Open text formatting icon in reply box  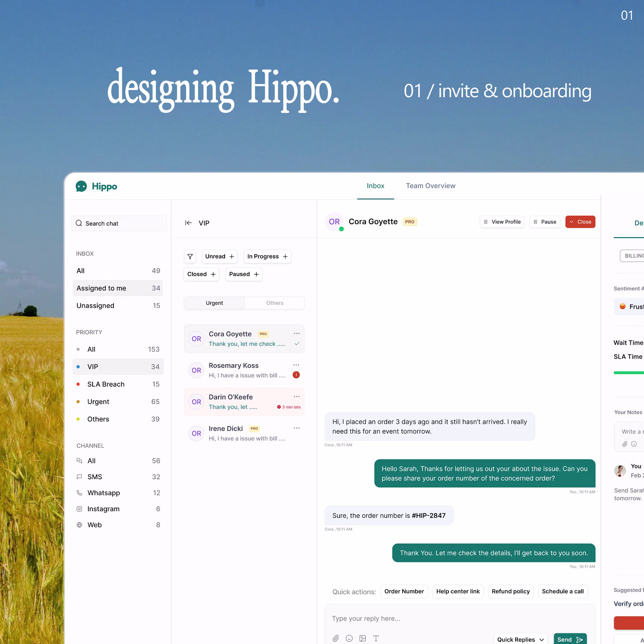click(x=376, y=638)
